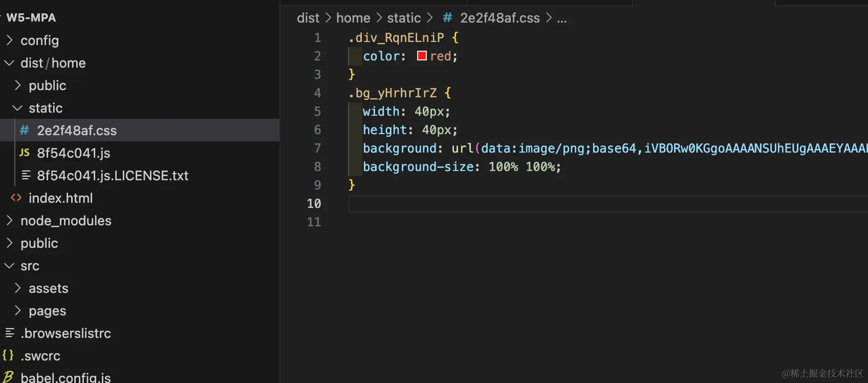The image size is (868, 383).
Task: Click the CSS hash icon in the breadcrumb
Action: pyautogui.click(x=447, y=18)
